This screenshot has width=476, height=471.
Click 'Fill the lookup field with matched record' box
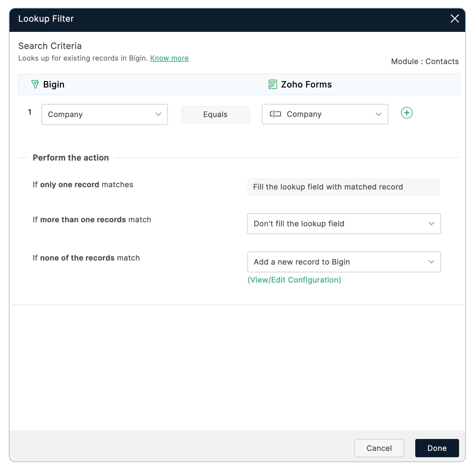pos(343,187)
